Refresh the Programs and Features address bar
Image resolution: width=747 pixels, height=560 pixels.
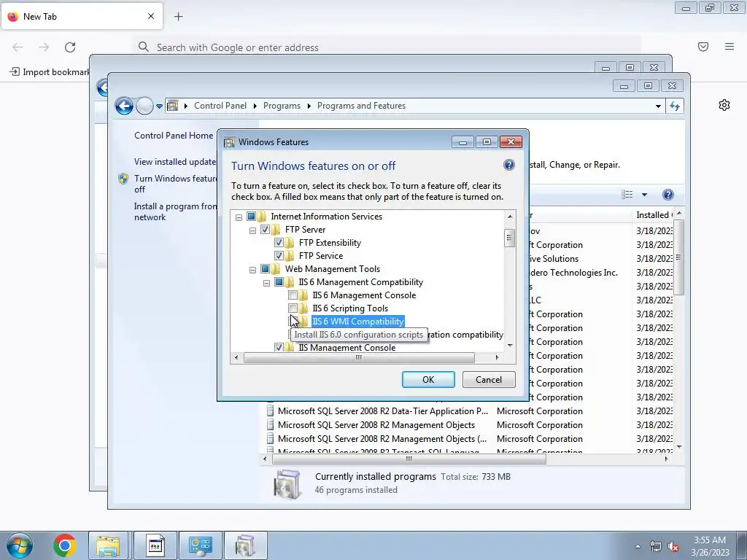tap(675, 106)
